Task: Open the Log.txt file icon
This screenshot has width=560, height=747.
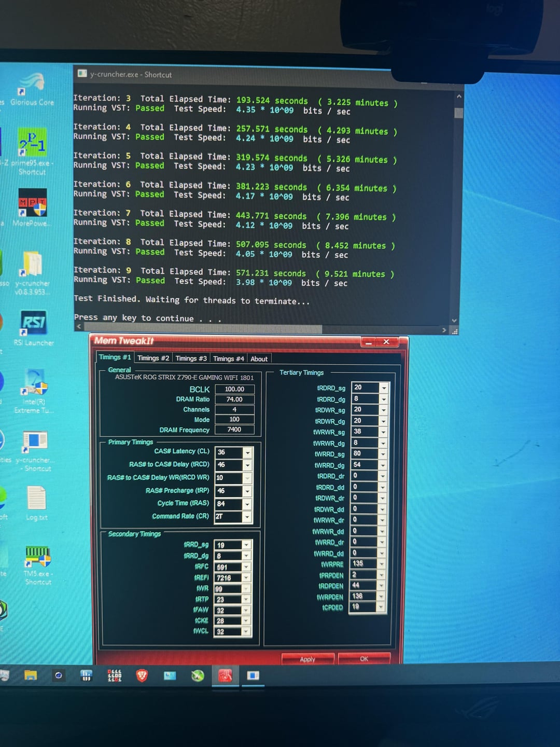Action: (36, 503)
